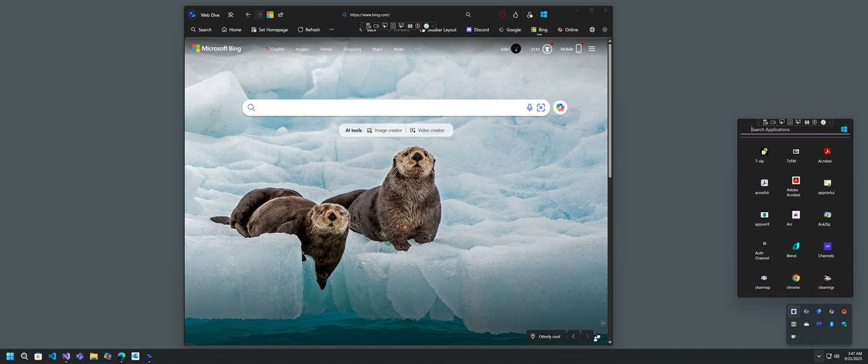Start a voice search in the Bing search bar
Image resolution: width=868 pixels, height=364 pixels.
click(x=530, y=107)
